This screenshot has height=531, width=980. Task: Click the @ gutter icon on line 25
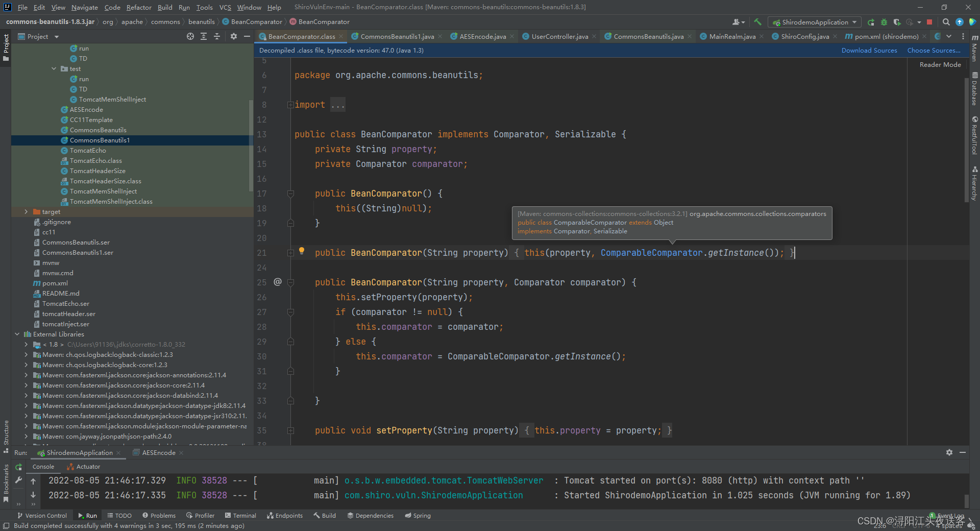pos(278,282)
